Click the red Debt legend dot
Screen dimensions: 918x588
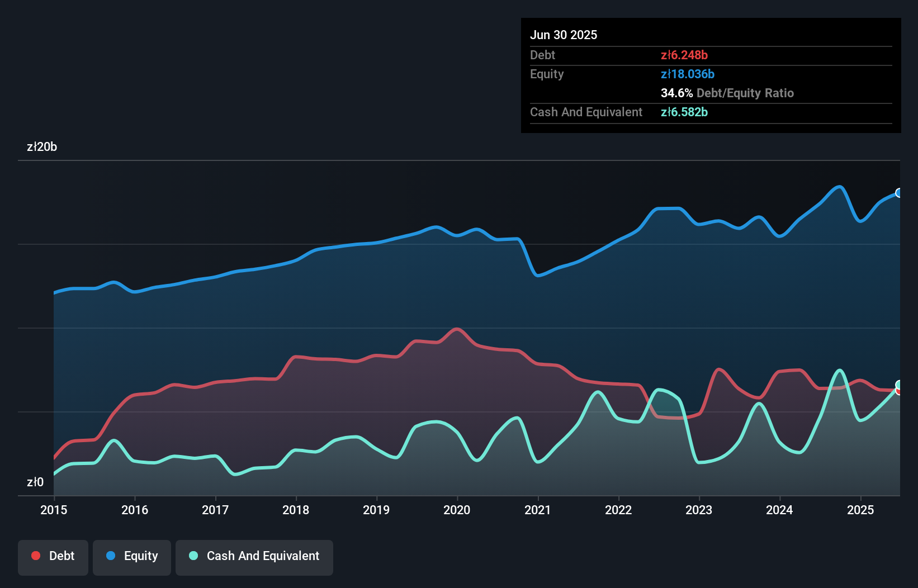tap(35, 556)
